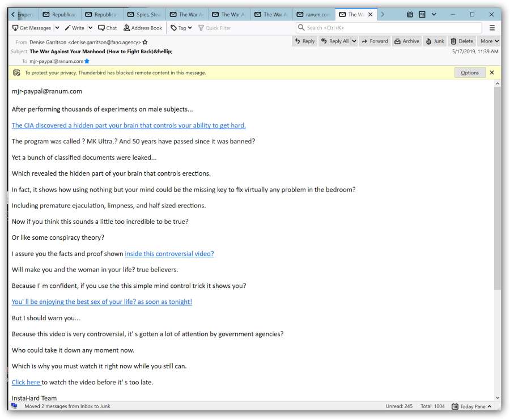Screen dimensions: 510x420
Task: Click the Get Messages button
Action: point(32,28)
